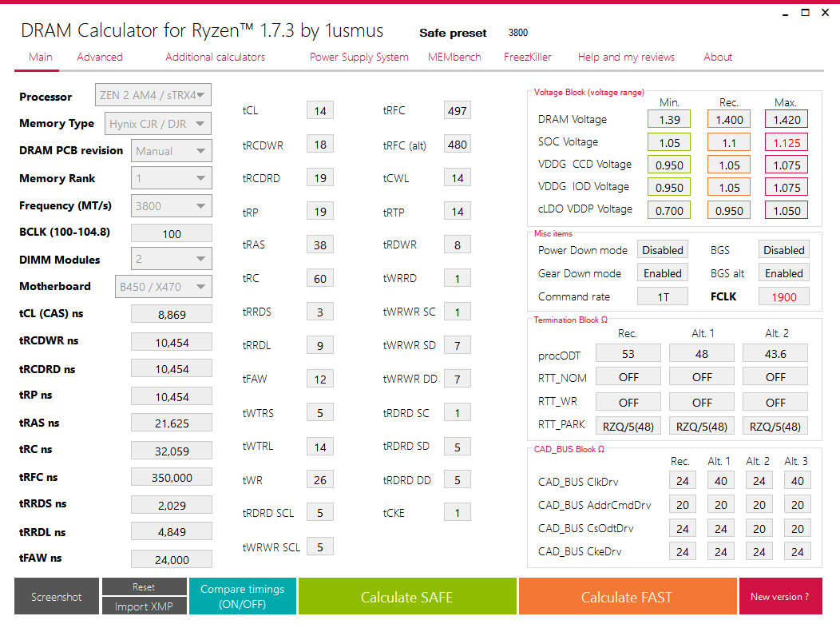Click the tRFC (alt) 480 field
840x632 pixels.
click(457, 144)
